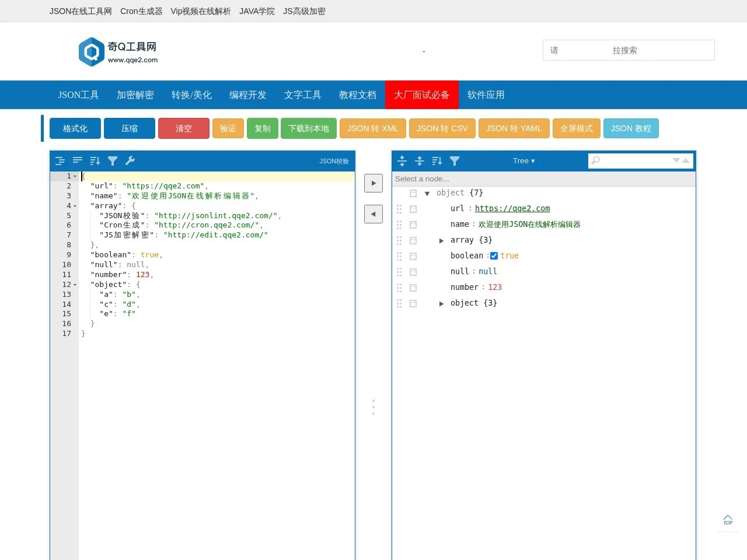The width and height of the screenshot is (747, 560).
Task: Fold the "object" block at line 12
Action: (75, 285)
